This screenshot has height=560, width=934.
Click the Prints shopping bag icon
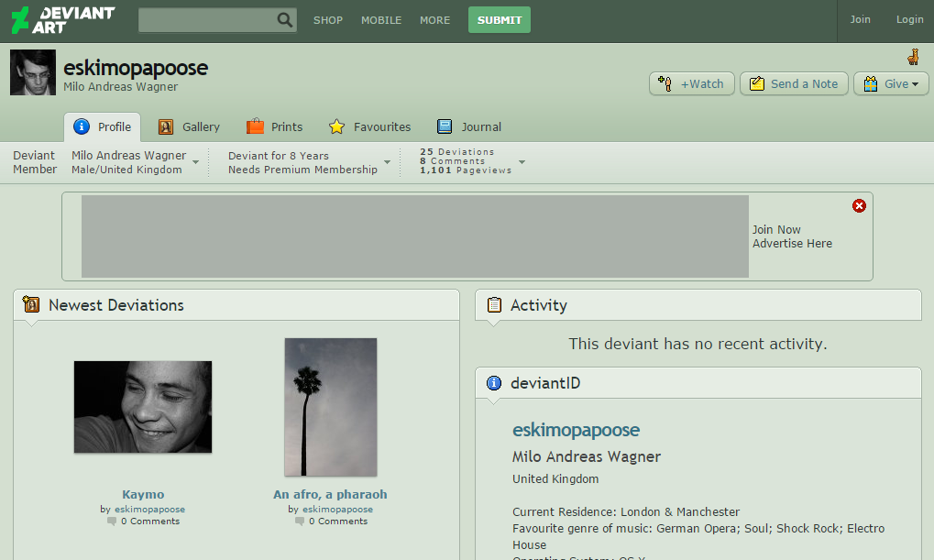tap(255, 126)
